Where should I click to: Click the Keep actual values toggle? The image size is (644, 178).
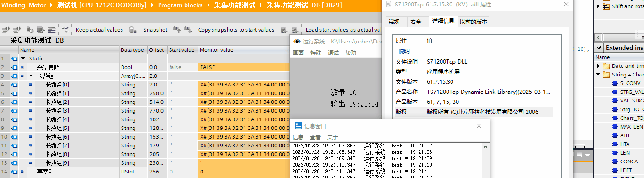coord(99,30)
